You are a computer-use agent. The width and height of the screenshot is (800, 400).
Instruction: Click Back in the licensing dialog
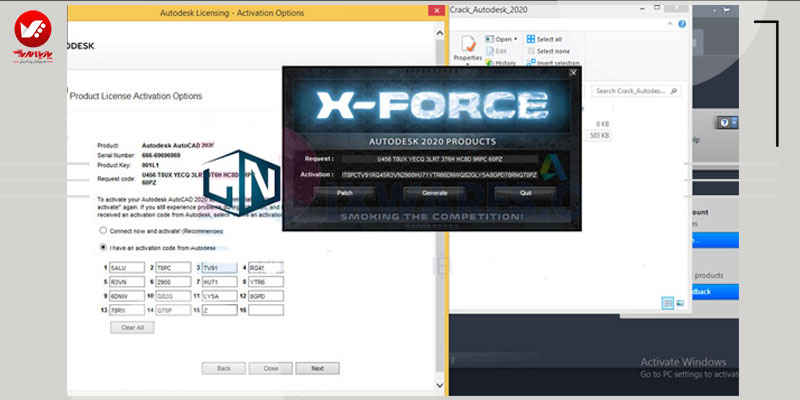(224, 368)
